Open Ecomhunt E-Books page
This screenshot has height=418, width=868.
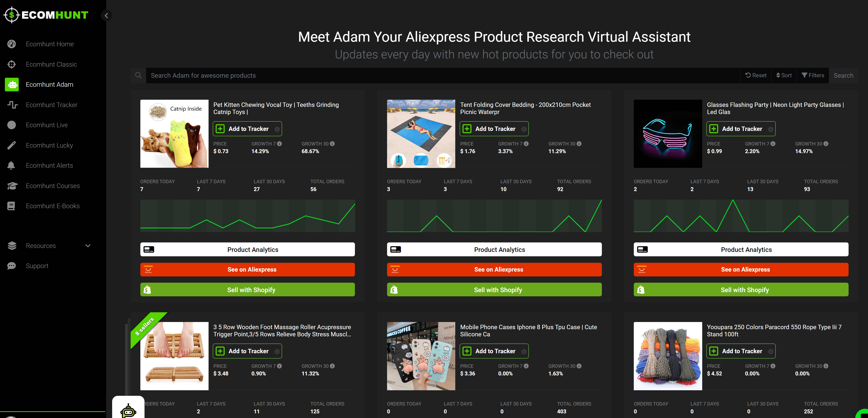click(x=52, y=206)
